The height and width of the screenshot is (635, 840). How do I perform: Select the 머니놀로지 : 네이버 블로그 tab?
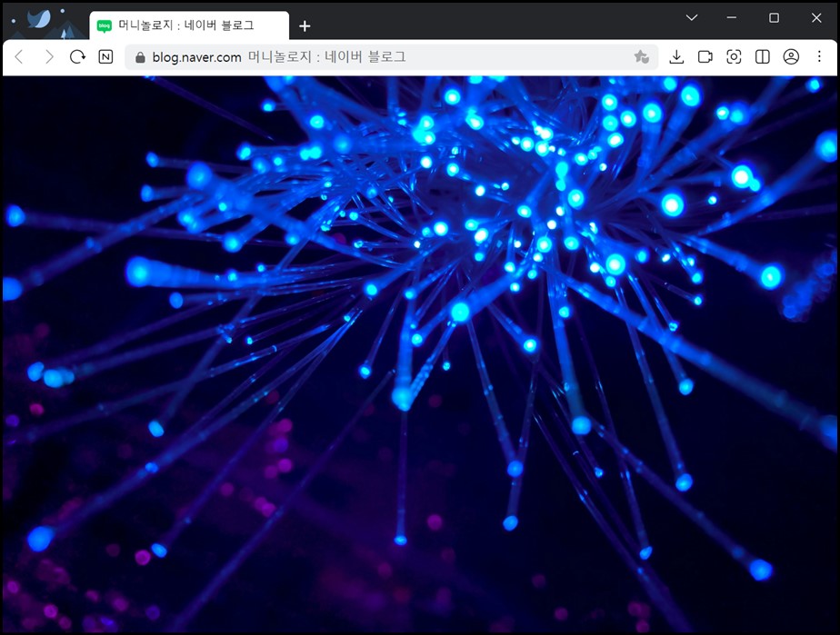186,25
